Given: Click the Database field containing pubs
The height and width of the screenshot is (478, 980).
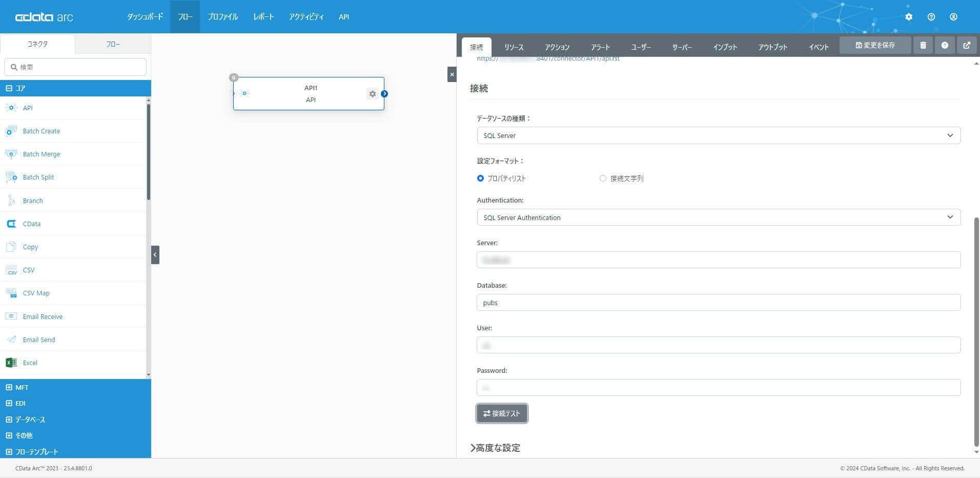Looking at the screenshot, I should 719,303.
